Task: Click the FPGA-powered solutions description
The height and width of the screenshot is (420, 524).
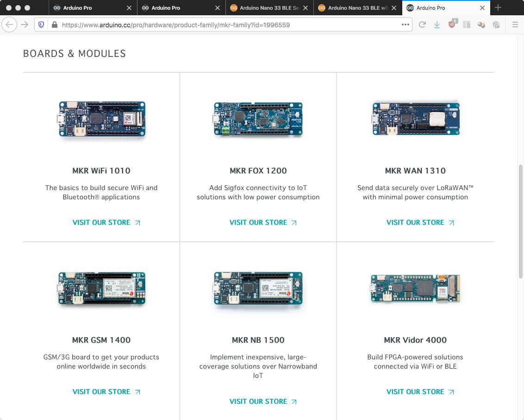Action: coord(415,362)
